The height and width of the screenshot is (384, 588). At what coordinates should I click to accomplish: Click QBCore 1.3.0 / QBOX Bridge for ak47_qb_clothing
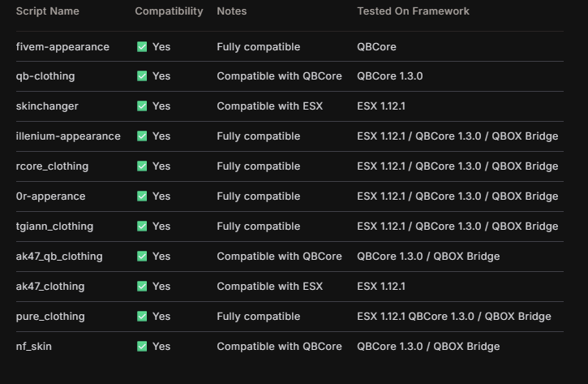point(428,257)
